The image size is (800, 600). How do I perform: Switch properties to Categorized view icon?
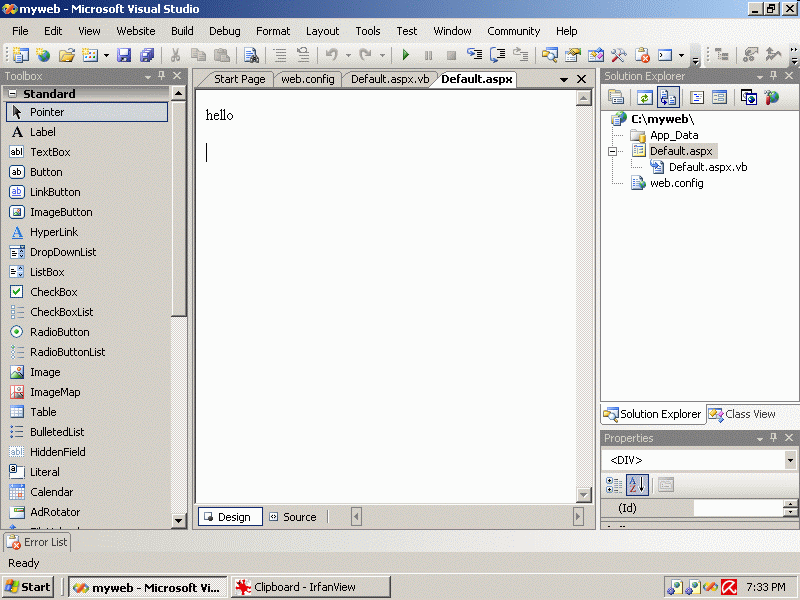click(x=614, y=485)
